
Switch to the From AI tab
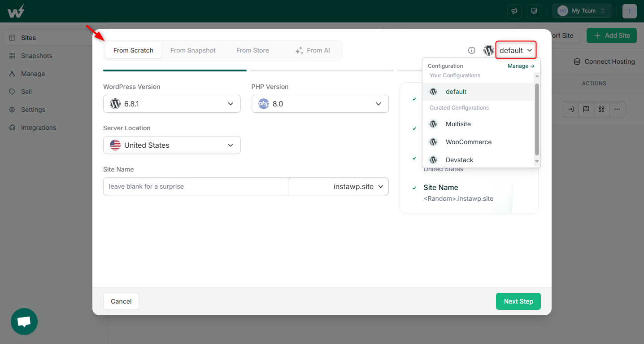point(313,50)
